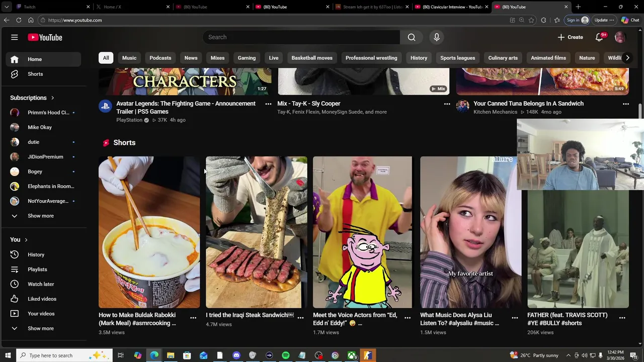The width and height of the screenshot is (644, 362).
Task: Select the Culinary arts chip
Action: click(x=503, y=58)
